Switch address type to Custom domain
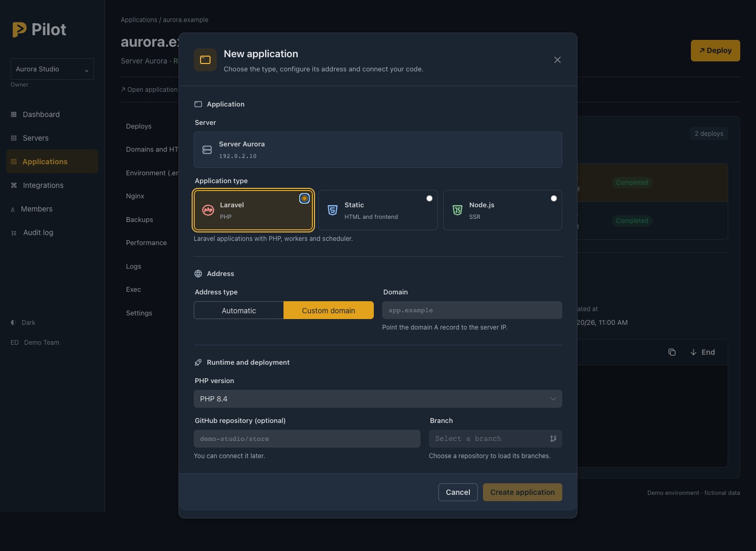The width and height of the screenshot is (756, 551). pos(329,310)
